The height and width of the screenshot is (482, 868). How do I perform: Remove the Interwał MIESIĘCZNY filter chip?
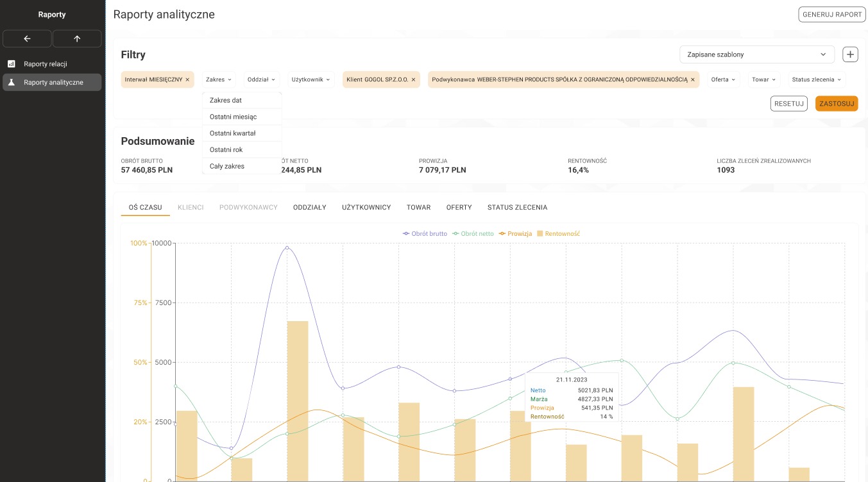[x=187, y=79]
